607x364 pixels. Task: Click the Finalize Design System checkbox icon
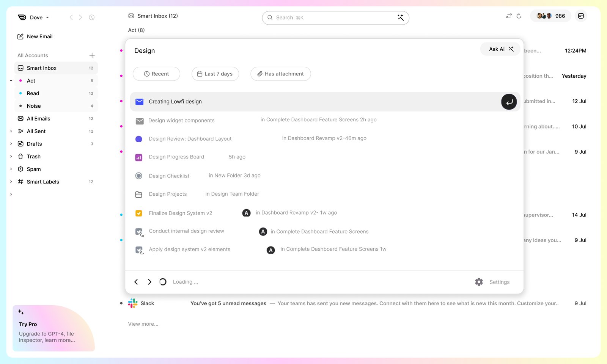pos(139,213)
